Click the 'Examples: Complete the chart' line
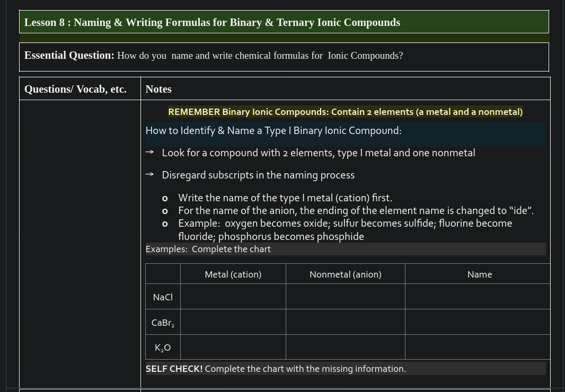 pos(208,249)
